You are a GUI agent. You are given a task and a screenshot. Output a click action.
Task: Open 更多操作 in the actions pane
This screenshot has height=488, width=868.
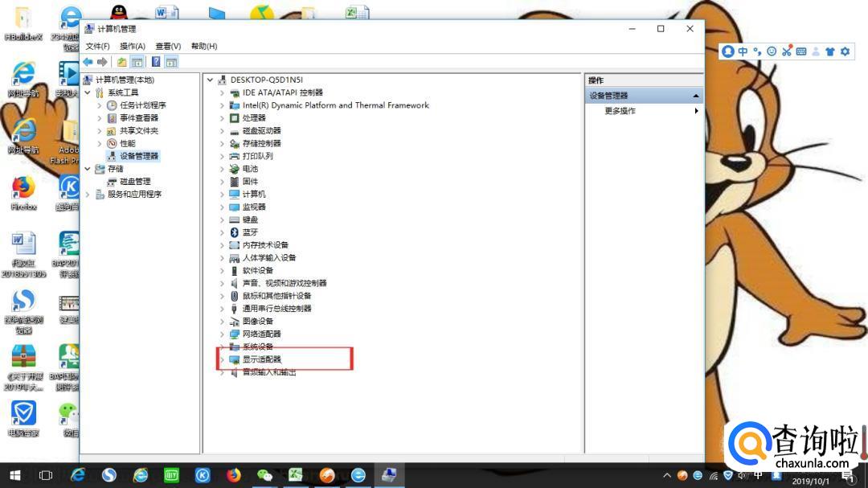[x=620, y=111]
